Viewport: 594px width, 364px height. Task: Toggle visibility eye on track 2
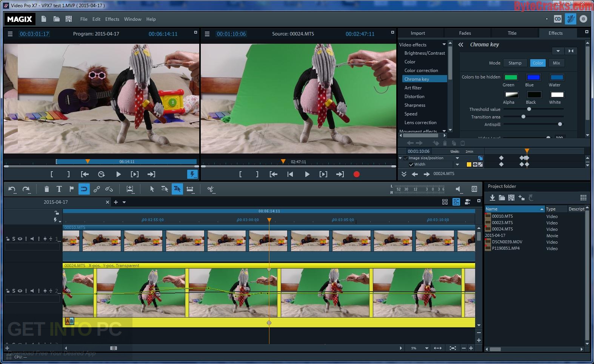click(x=20, y=291)
